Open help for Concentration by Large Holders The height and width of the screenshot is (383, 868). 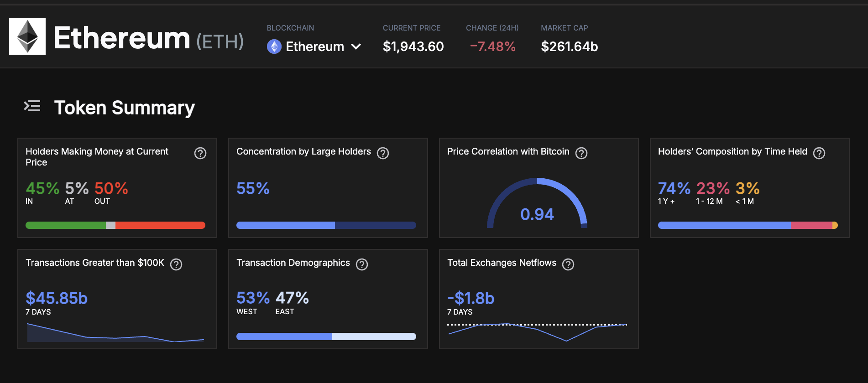coord(383,153)
